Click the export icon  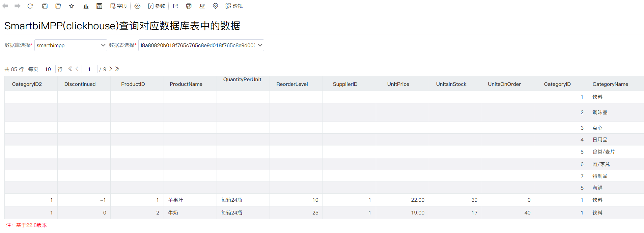(175, 6)
